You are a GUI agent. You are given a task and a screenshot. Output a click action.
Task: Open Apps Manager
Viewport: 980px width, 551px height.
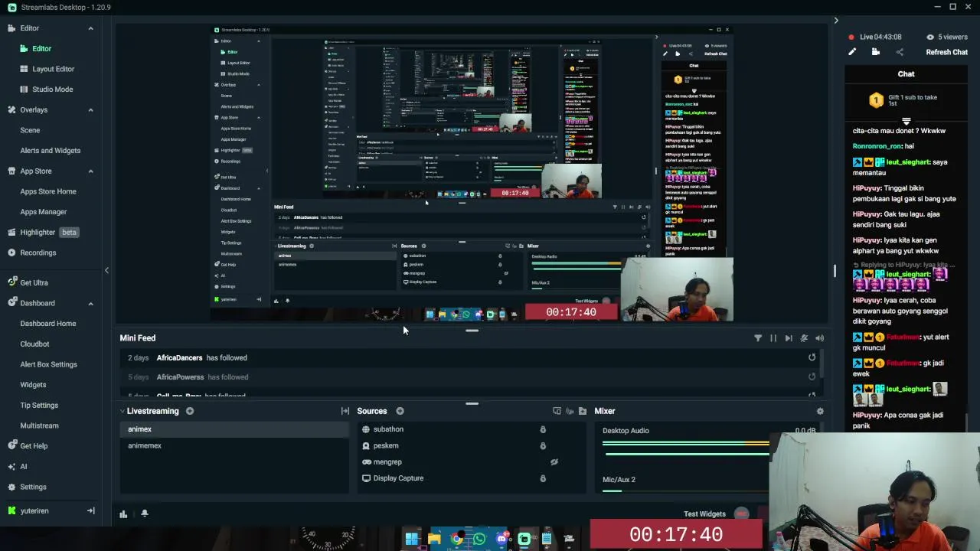44,212
